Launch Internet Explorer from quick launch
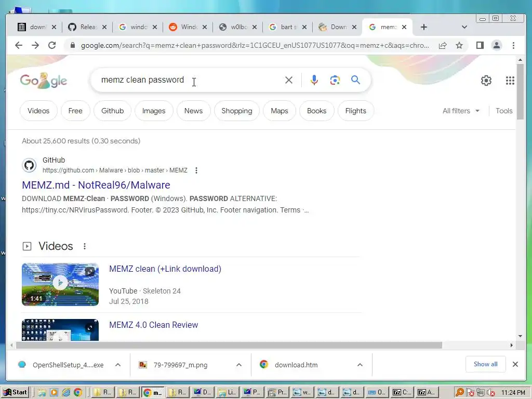 coord(66,393)
